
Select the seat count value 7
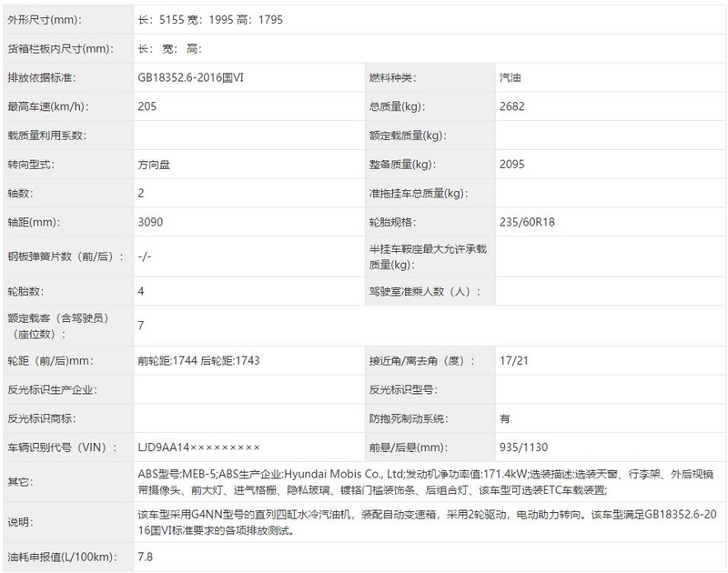click(x=141, y=327)
